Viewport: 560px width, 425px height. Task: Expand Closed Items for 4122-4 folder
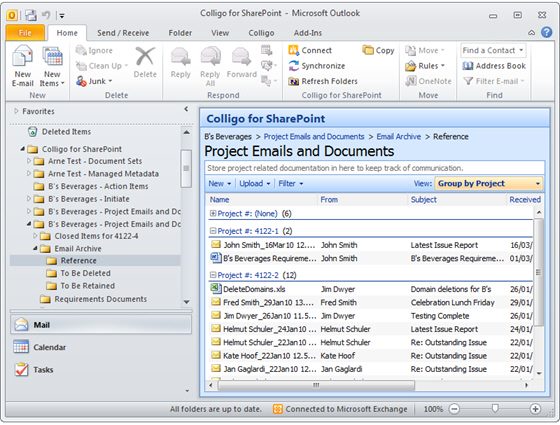[x=35, y=236]
